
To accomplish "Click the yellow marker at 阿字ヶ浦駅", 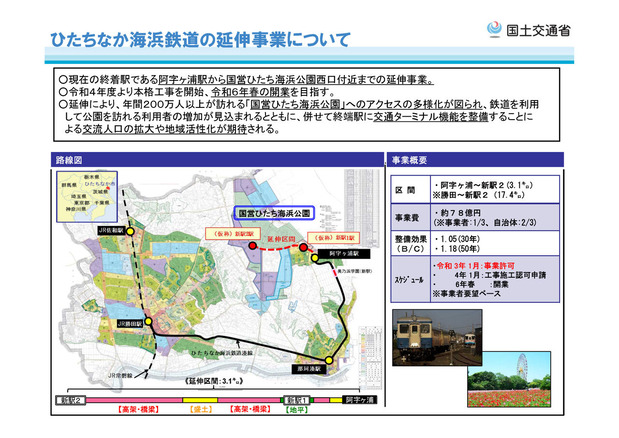I will pyautogui.click(x=315, y=258).
